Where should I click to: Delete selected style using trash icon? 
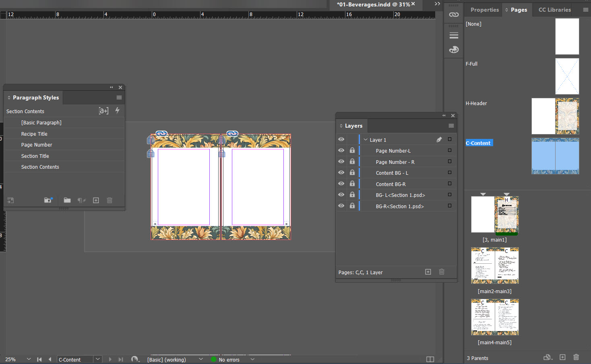110,200
